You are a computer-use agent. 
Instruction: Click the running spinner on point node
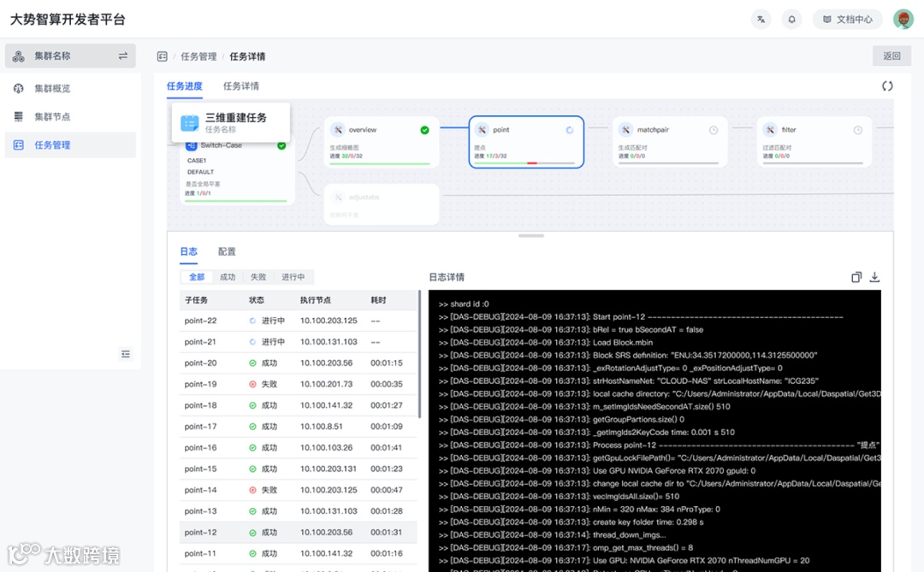(569, 130)
